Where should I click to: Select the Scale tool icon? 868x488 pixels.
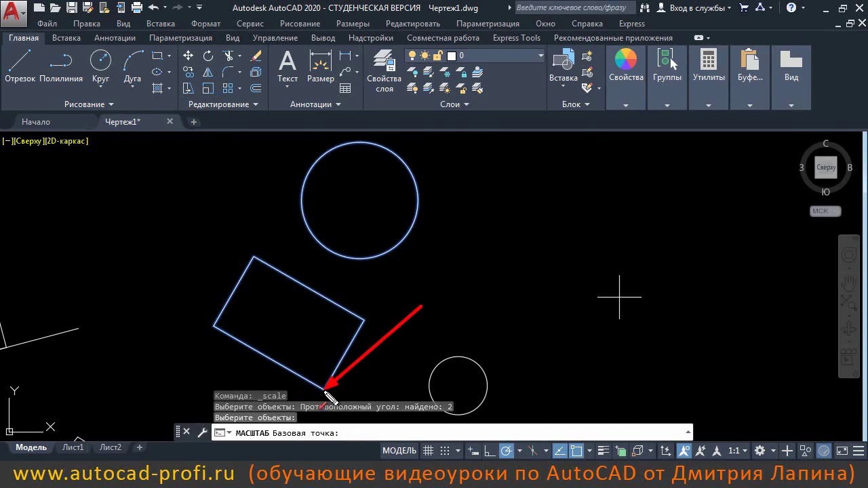208,88
